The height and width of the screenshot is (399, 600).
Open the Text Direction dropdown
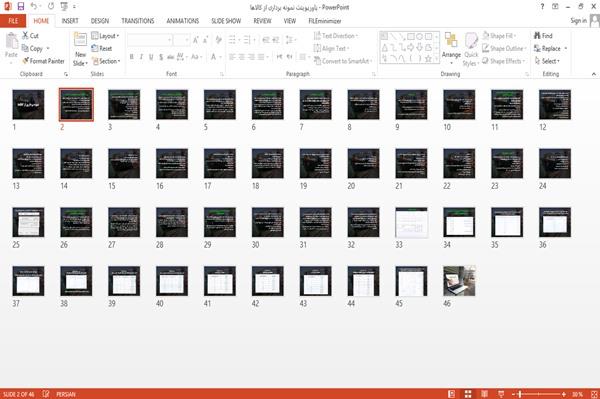336,36
